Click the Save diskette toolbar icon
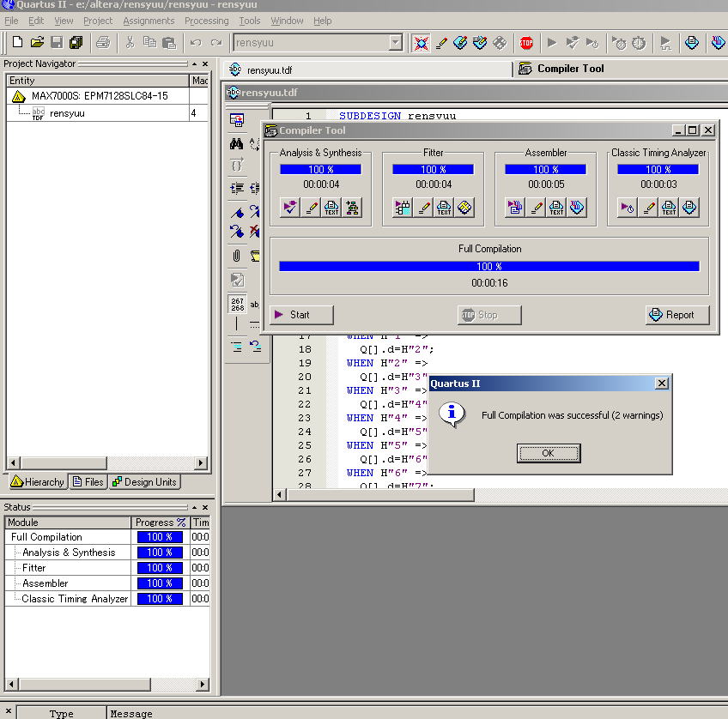 click(x=57, y=43)
